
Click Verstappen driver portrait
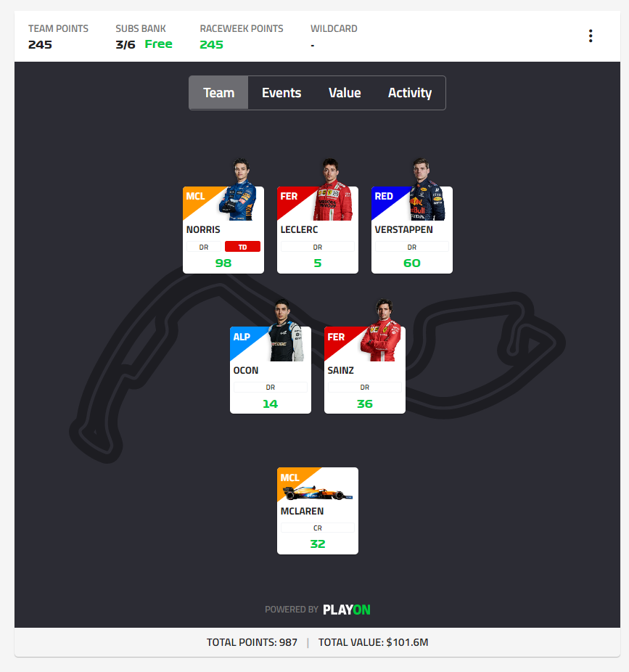[427, 189]
